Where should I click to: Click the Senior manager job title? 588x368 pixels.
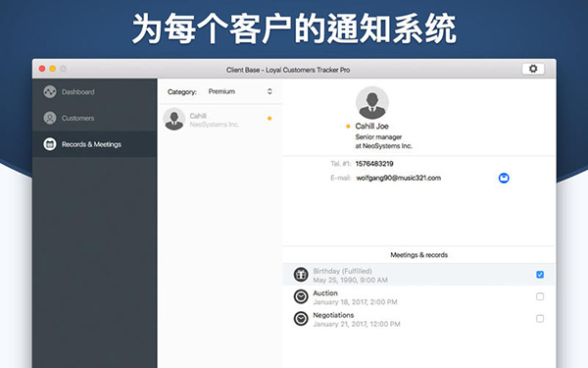coord(378,137)
